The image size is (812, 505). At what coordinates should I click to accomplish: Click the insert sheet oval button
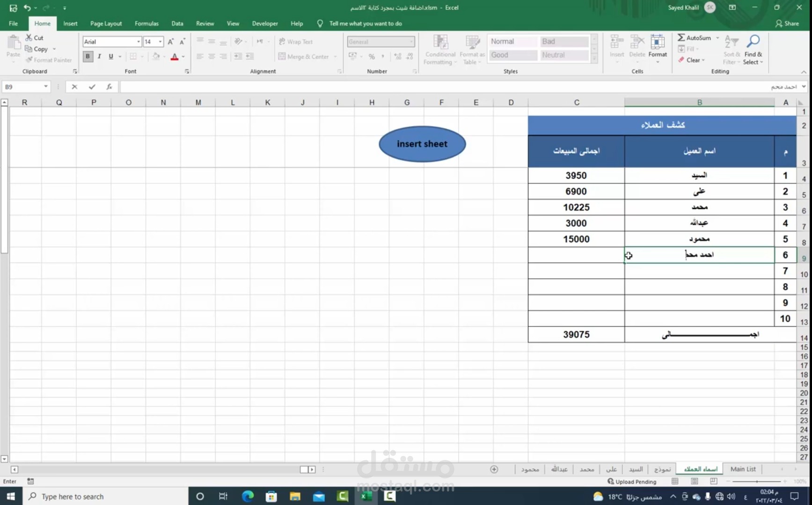(x=422, y=144)
